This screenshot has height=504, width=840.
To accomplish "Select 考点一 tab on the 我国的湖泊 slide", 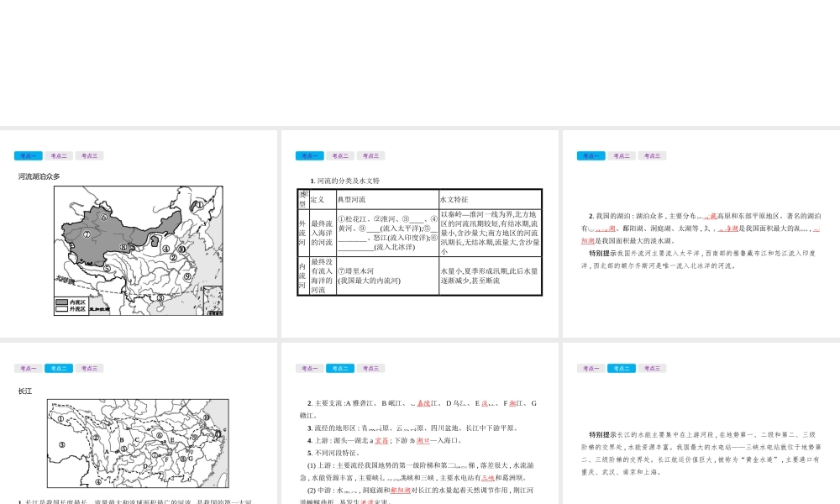I will click(x=591, y=156).
